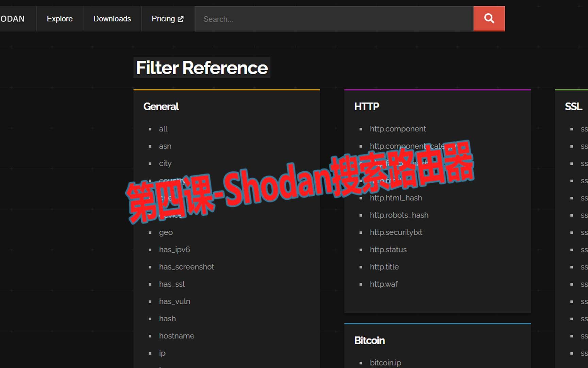Open the 'http.waf' filter link
This screenshot has width=588, height=368.
(383, 284)
